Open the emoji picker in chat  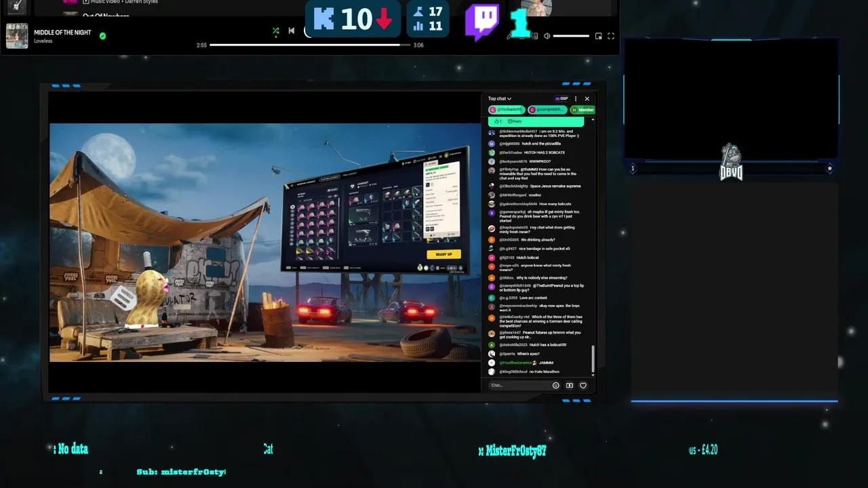(555, 385)
